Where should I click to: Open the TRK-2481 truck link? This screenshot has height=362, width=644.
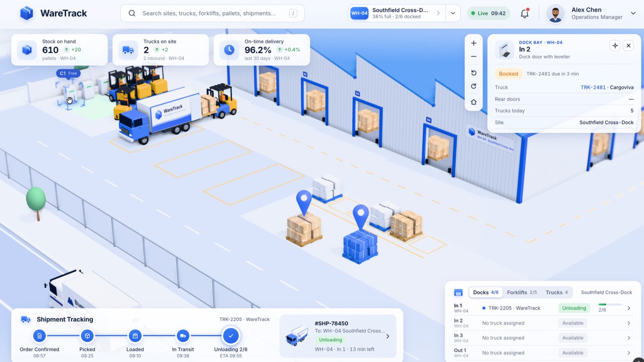pyautogui.click(x=593, y=87)
